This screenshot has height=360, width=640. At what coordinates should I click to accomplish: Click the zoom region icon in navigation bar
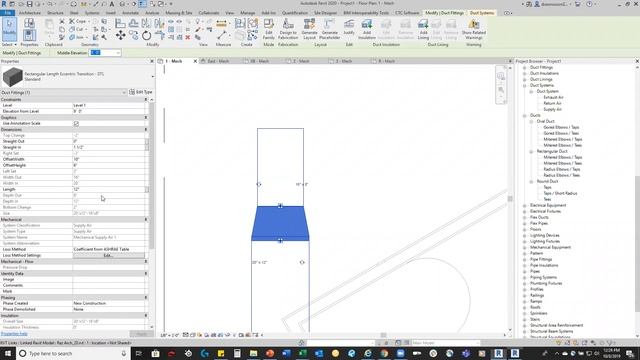pos(501,90)
